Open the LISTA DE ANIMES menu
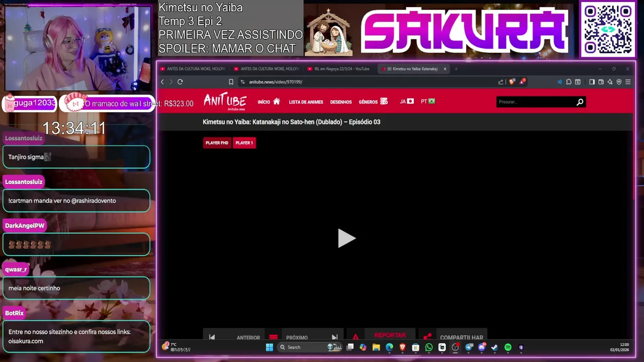 click(306, 102)
